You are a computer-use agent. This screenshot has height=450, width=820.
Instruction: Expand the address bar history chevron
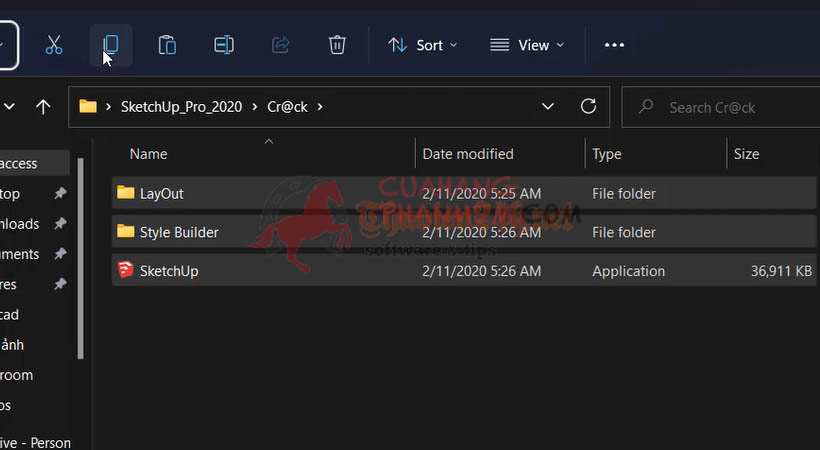(548, 107)
